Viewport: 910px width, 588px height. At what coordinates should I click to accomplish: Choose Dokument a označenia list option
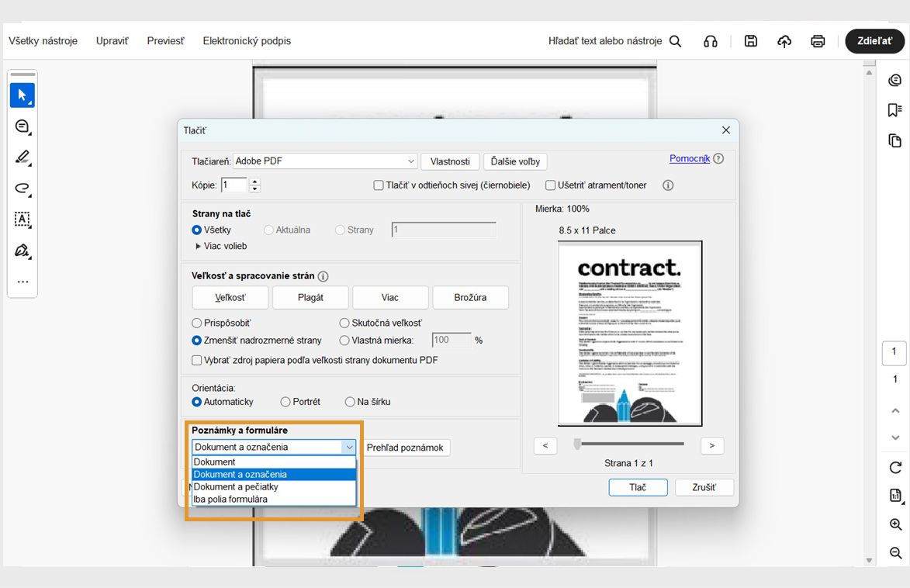(x=274, y=474)
